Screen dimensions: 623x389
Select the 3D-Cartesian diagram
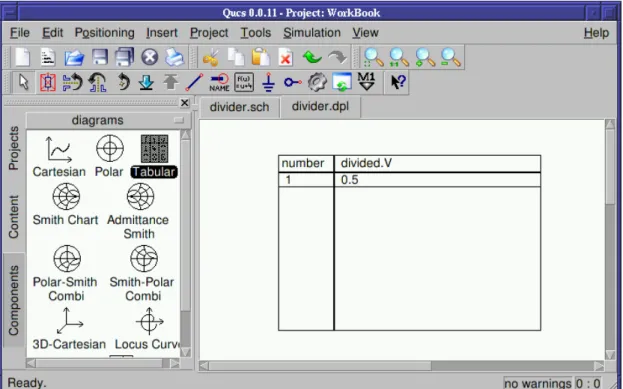tap(69, 329)
